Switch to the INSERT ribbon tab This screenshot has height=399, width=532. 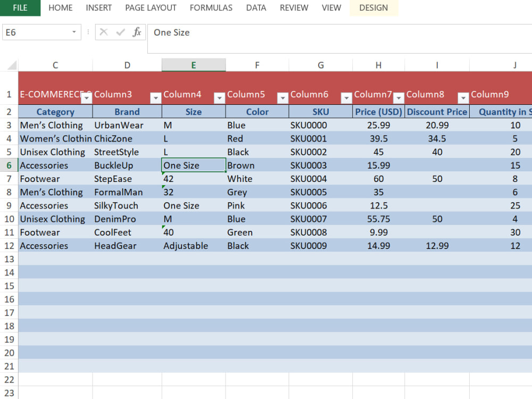99,8
